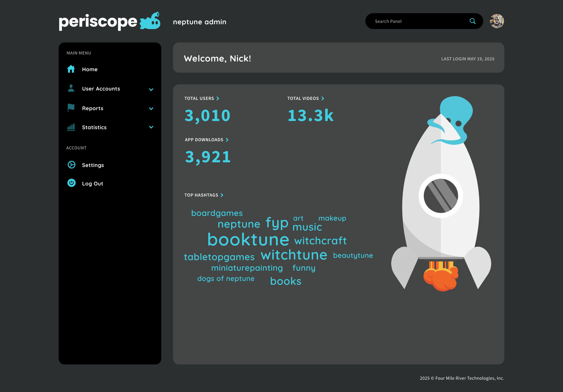
Task: Click the User Accounts person icon
Action: 71,88
